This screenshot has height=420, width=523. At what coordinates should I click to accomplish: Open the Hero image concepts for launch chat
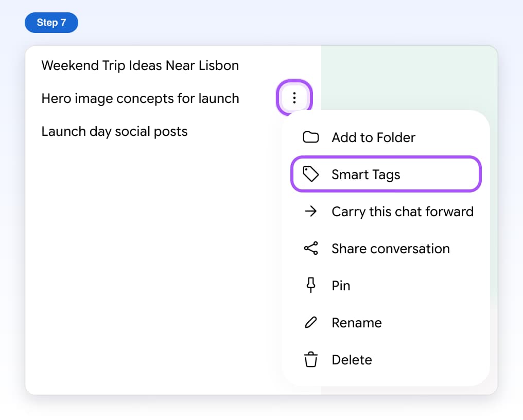click(140, 98)
